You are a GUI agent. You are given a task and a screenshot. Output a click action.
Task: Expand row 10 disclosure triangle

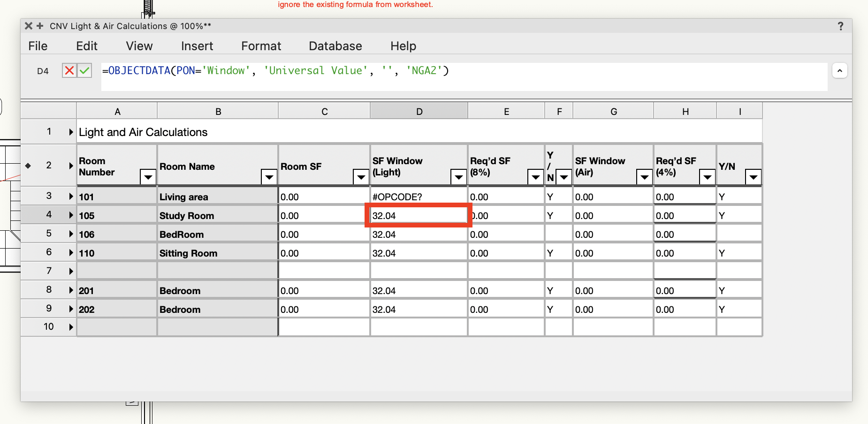[x=70, y=327]
